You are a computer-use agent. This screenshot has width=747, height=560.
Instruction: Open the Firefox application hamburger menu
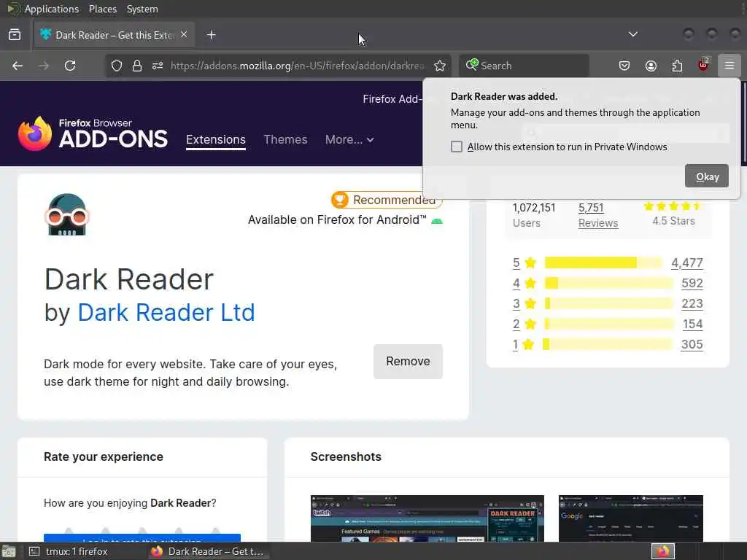pyautogui.click(x=729, y=66)
